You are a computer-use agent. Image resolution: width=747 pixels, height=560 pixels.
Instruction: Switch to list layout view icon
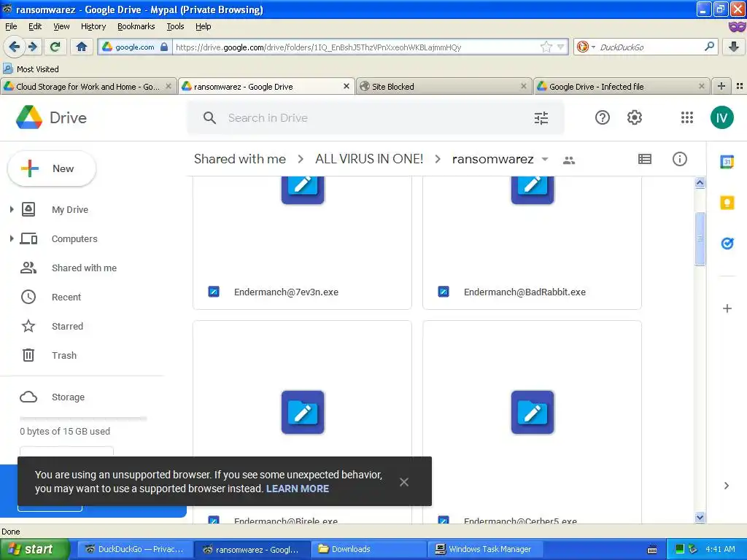(645, 159)
